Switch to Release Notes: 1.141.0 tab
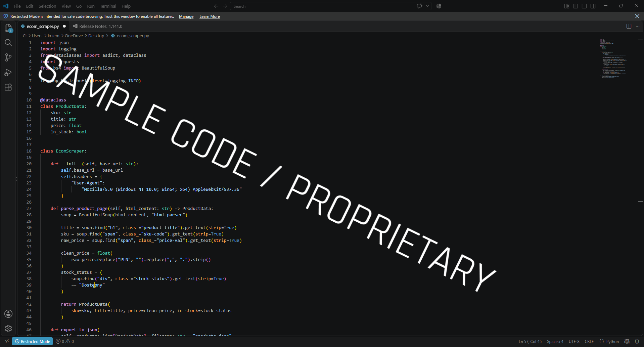The height and width of the screenshot is (347, 644). (101, 26)
